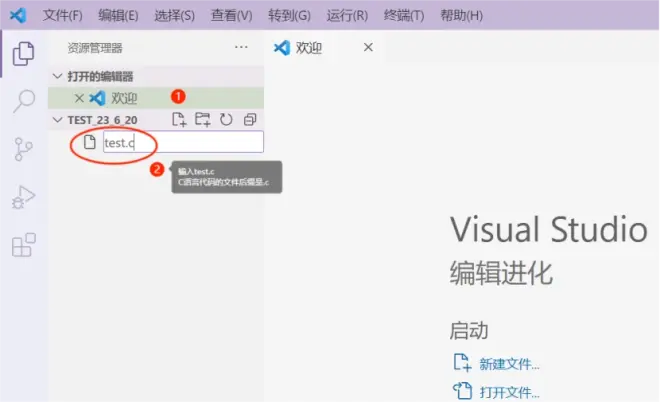
Task: Click the 打开文件... link
Action: click(x=509, y=392)
